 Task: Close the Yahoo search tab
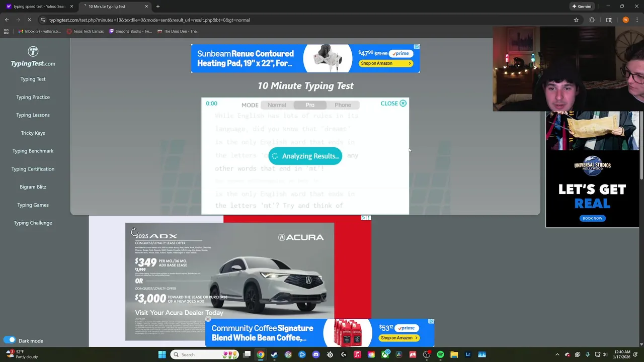tap(71, 7)
